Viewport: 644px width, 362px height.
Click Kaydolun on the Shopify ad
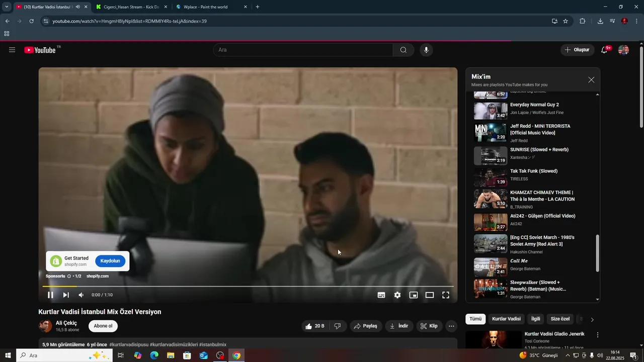[x=110, y=261]
